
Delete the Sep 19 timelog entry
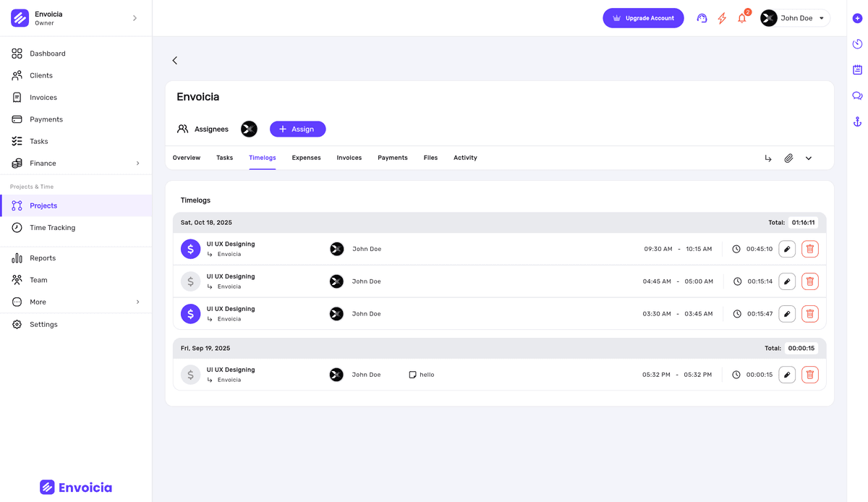click(809, 374)
